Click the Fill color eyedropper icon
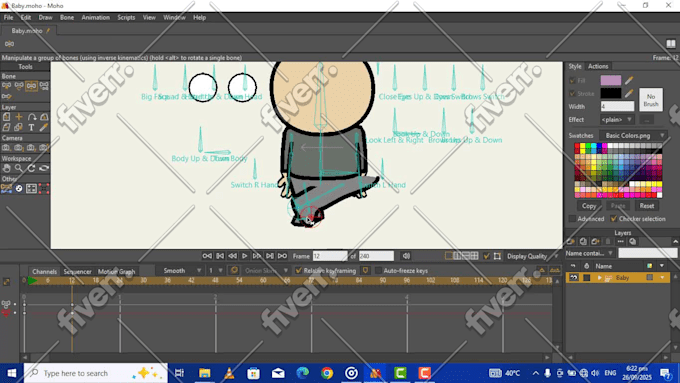The width and height of the screenshot is (680, 383). point(629,80)
